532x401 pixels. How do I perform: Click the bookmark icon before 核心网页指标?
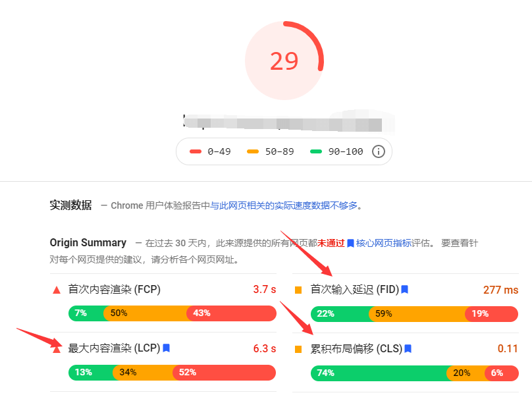tap(350, 243)
